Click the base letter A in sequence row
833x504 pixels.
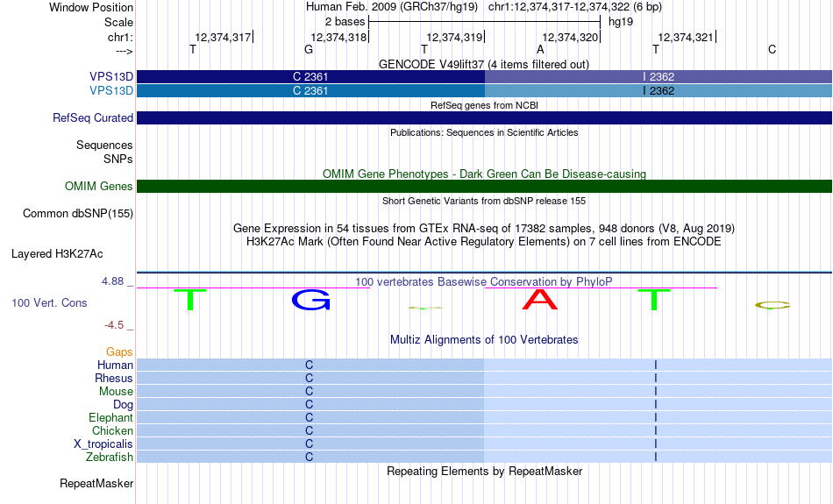[540, 50]
